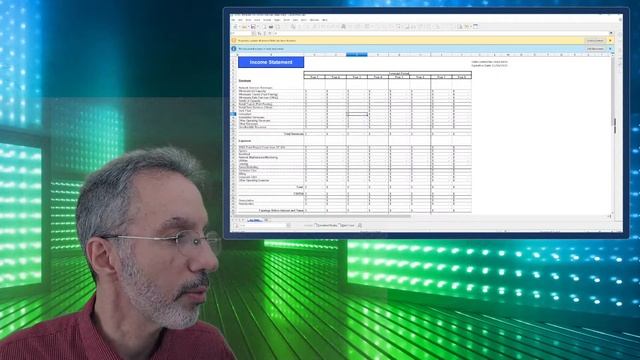This screenshot has width=640, height=360.
Task: Select the Total Revenues label cell
Action: pos(294,134)
